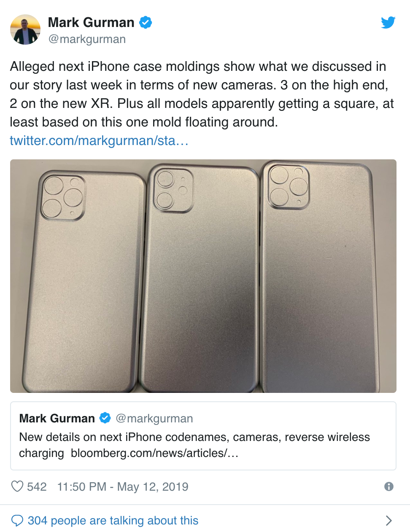
Task: Open the tweet info icon
Action: [389, 486]
